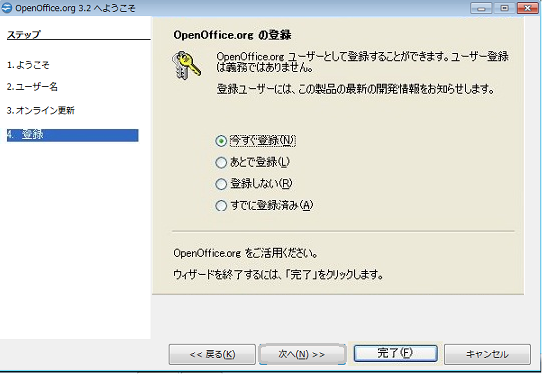
Task: Minimize the welcome wizard window
Action: tap(481, 8)
